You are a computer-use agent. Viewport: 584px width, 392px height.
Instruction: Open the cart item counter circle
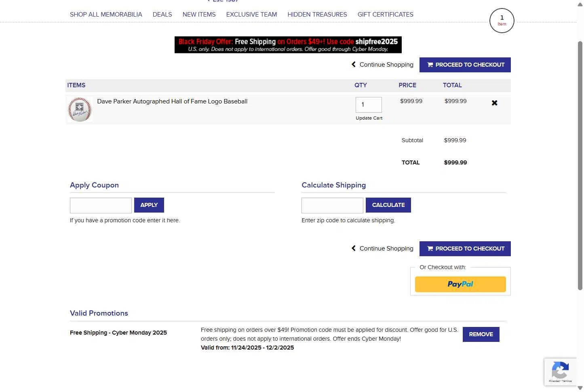coord(502,21)
